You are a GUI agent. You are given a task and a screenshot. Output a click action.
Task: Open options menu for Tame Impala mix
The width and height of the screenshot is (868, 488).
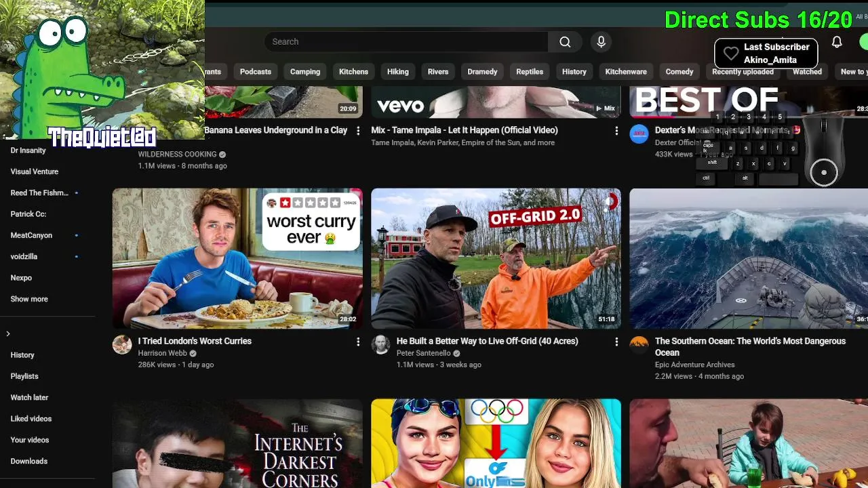click(616, 131)
